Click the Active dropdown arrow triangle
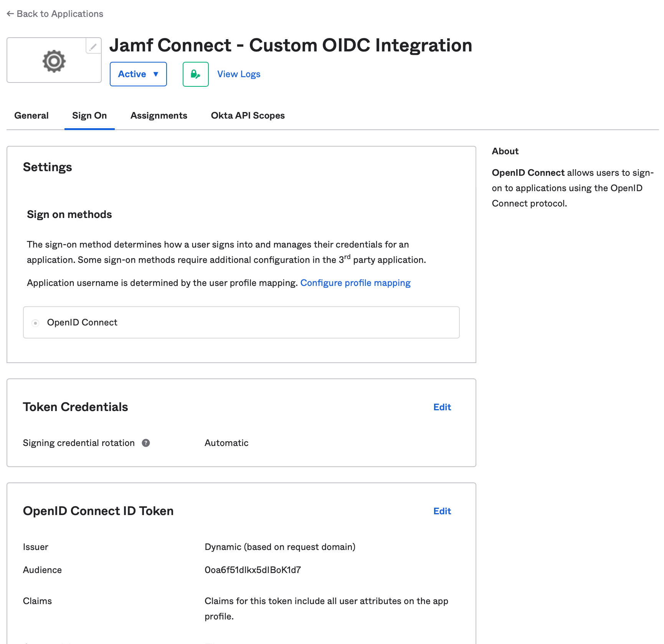This screenshot has height=644, width=664. (156, 74)
